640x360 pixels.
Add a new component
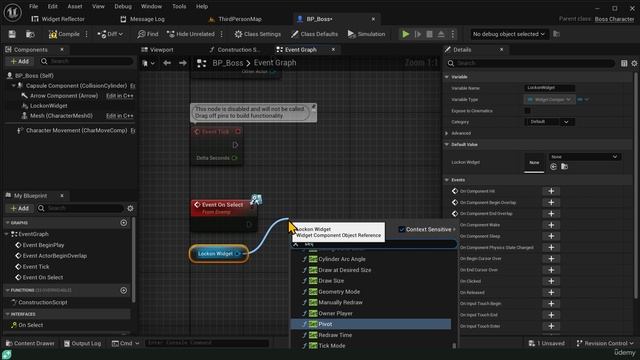[x=20, y=61]
